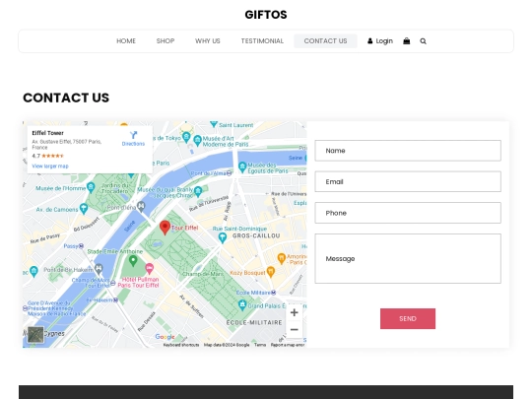Click the GIFTOS site logo
The image size is (532, 399).
point(266,15)
